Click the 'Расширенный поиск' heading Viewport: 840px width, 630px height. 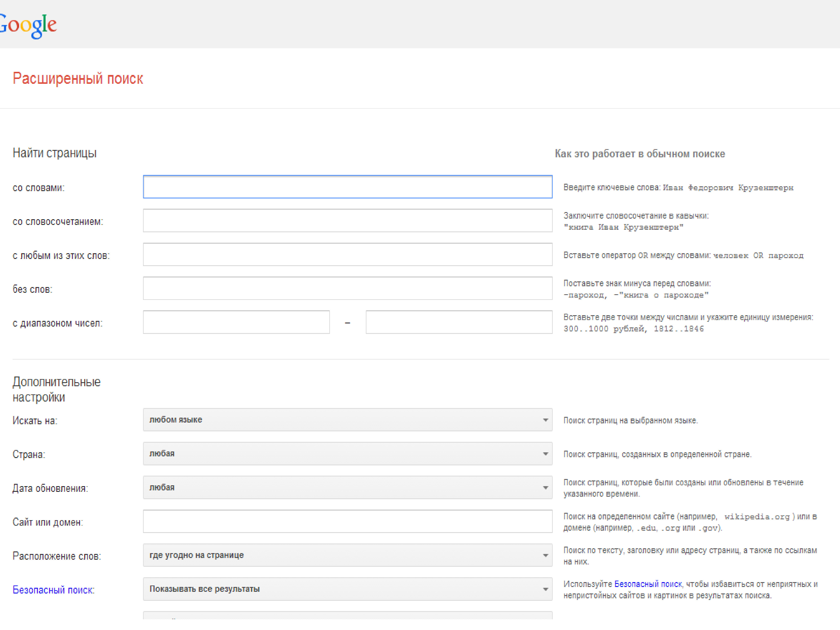click(x=78, y=79)
